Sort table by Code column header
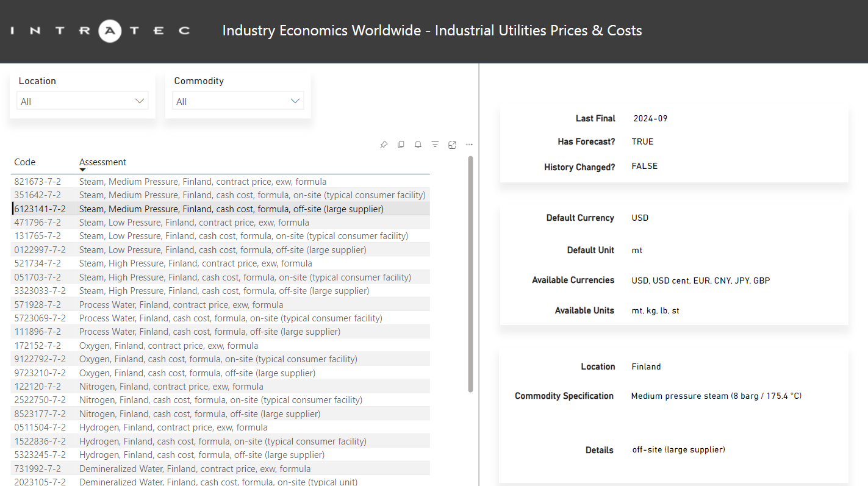This screenshot has width=868, height=486. (x=25, y=162)
